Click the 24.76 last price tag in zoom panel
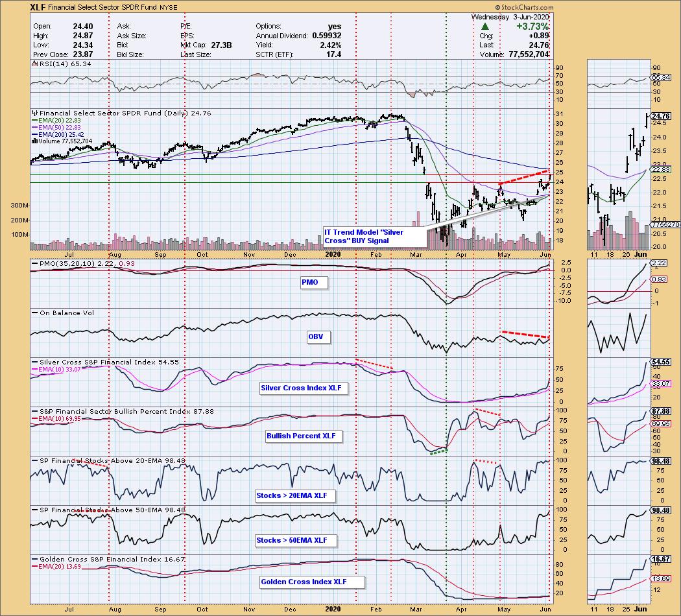This screenshot has height=616, width=681. pos(661,116)
